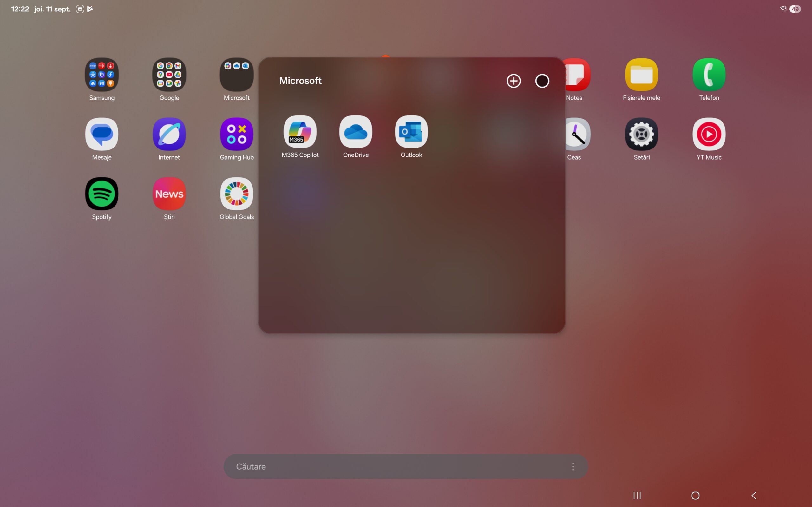
Task: Open the M365 Copilot app
Action: [x=300, y=132]
